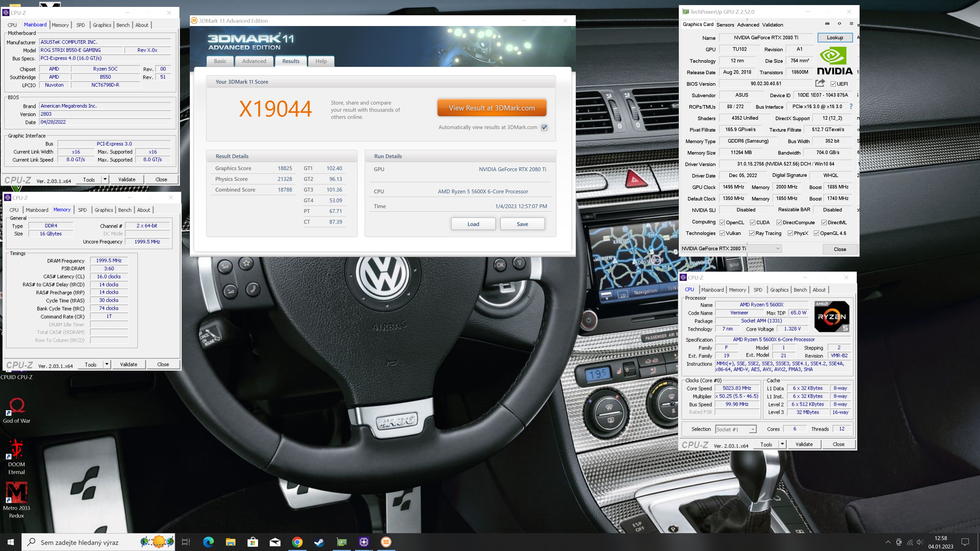
Task: Open Task View from the taskbar
Action: 186,542
